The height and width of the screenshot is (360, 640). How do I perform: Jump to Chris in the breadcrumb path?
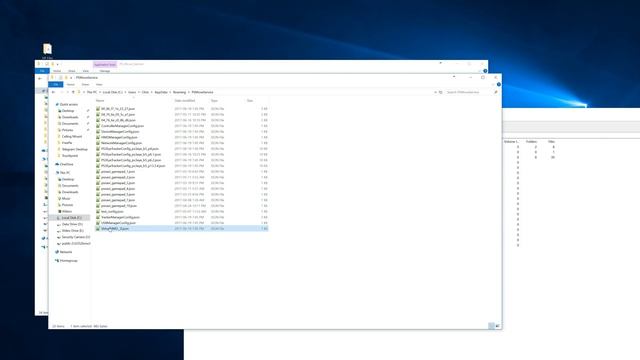click(x=145, y=92)
